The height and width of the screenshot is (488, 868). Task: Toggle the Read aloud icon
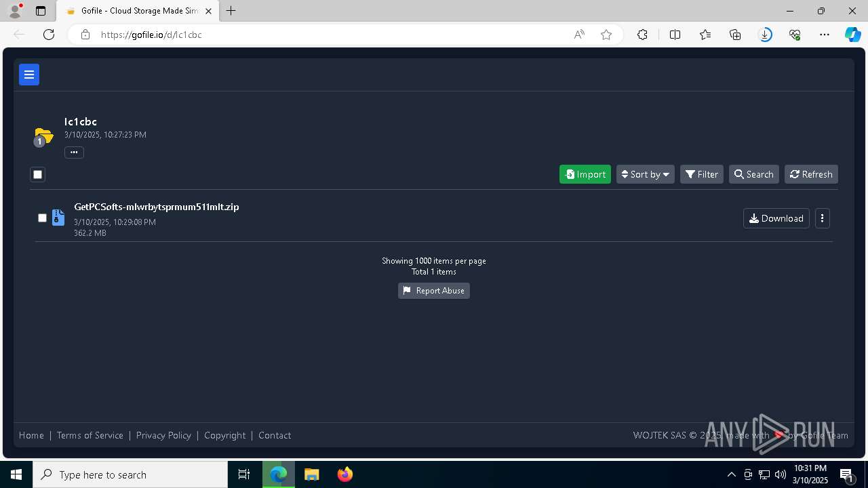click(x=579, y=35)
